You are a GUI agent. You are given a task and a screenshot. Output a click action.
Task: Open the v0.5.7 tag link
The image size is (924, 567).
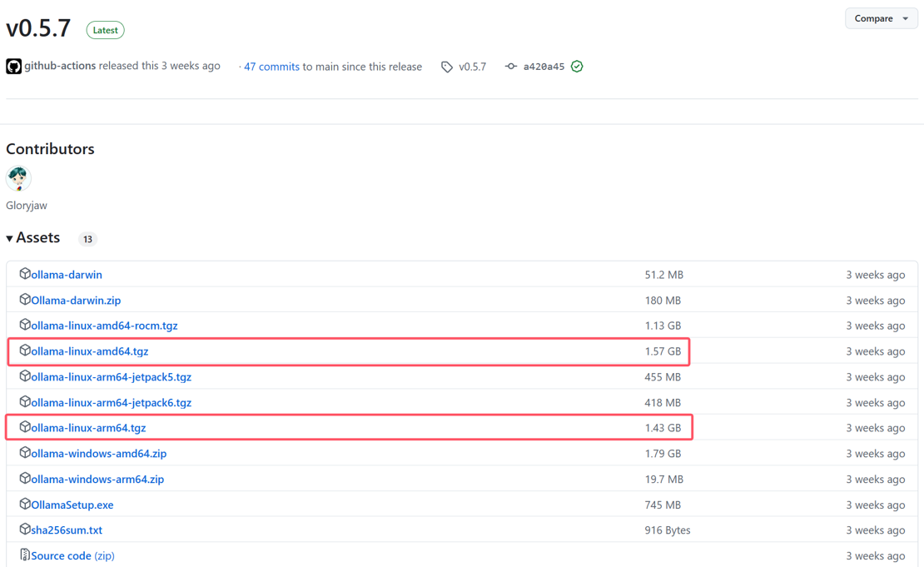[473, 67]
